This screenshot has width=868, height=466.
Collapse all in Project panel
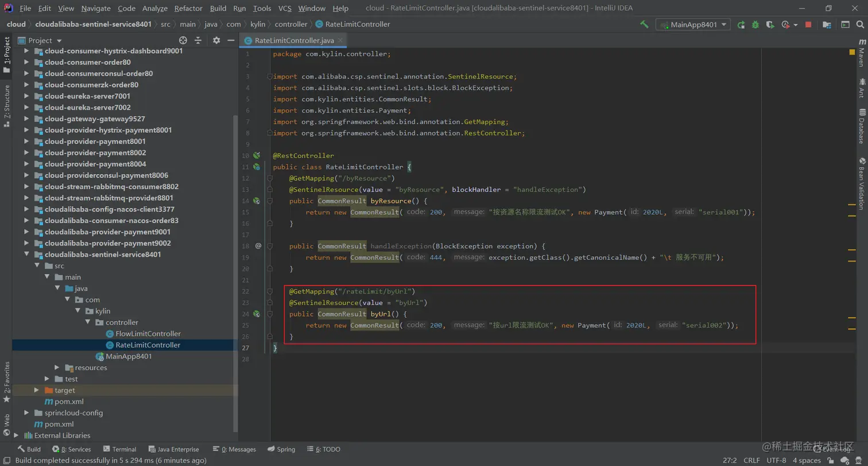pyautogui.click(x=198, y=40)
